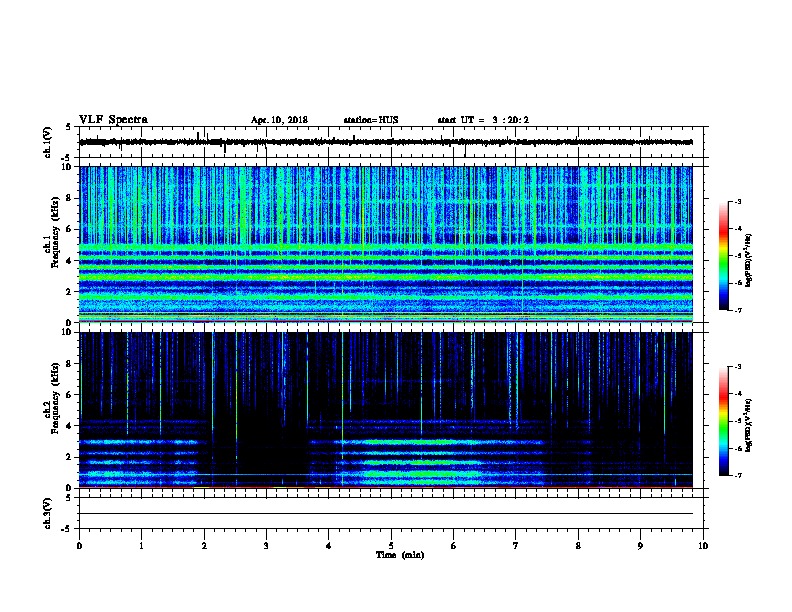Click the "5" tick on ch.1(V) axis
The height and width of the screenshot is (612, 792).
[x=69, y=127]
